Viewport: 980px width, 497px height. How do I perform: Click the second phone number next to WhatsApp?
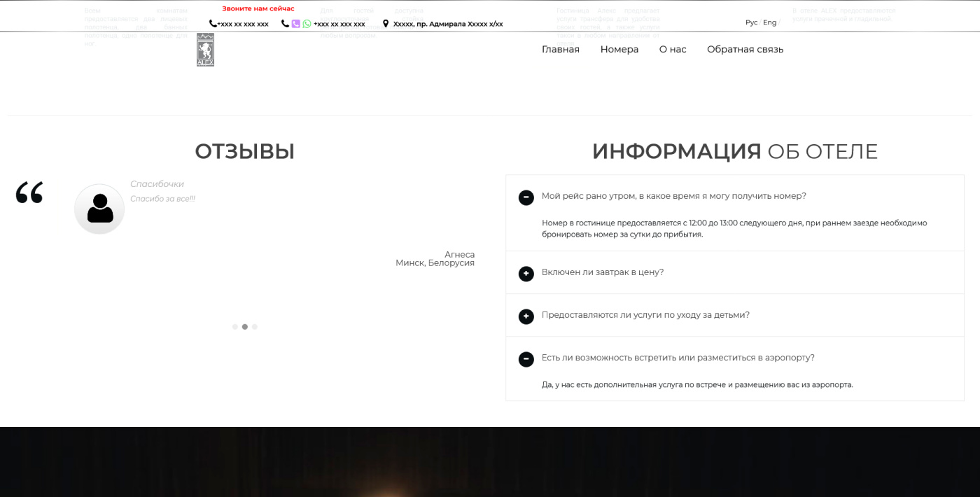point(339,24)
